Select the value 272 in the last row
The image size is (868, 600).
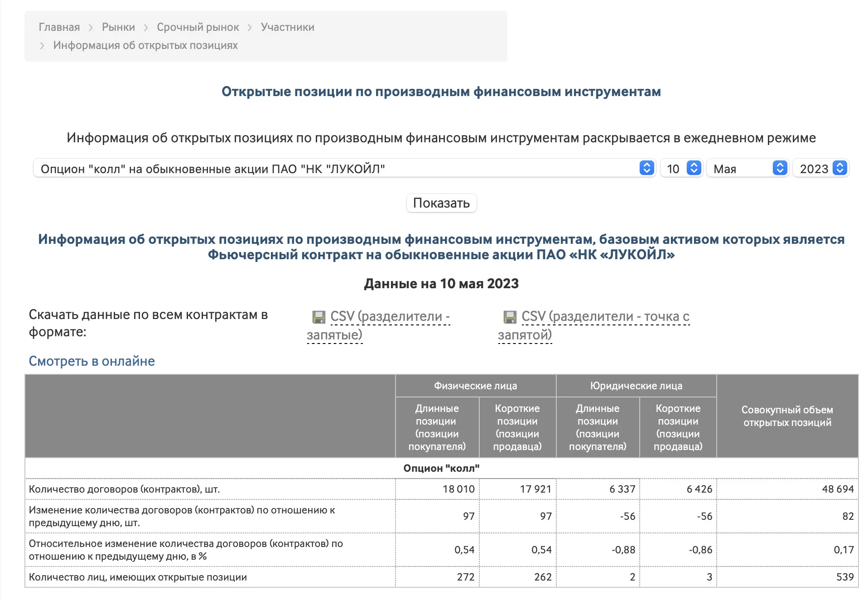tap(466, 577)
